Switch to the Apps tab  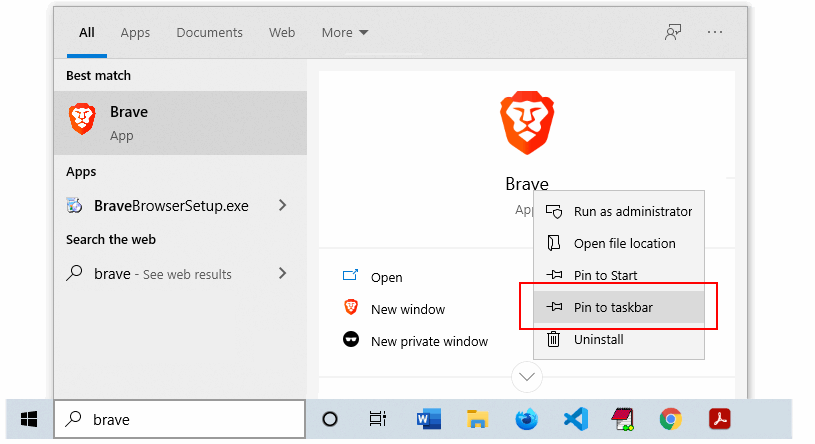135,33
